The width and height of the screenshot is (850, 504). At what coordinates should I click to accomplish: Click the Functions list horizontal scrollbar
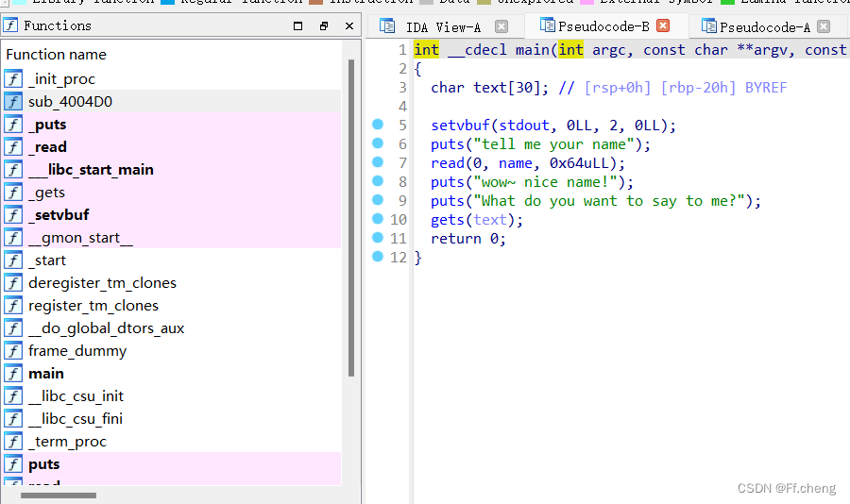[59, 496]
